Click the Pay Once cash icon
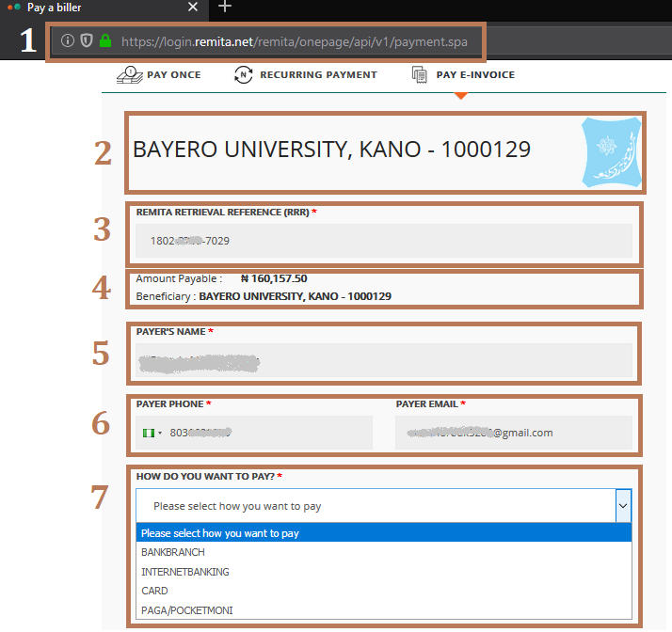Image resolution: width=672 pixels, height=632 pixels. click(x=128, y=75)
